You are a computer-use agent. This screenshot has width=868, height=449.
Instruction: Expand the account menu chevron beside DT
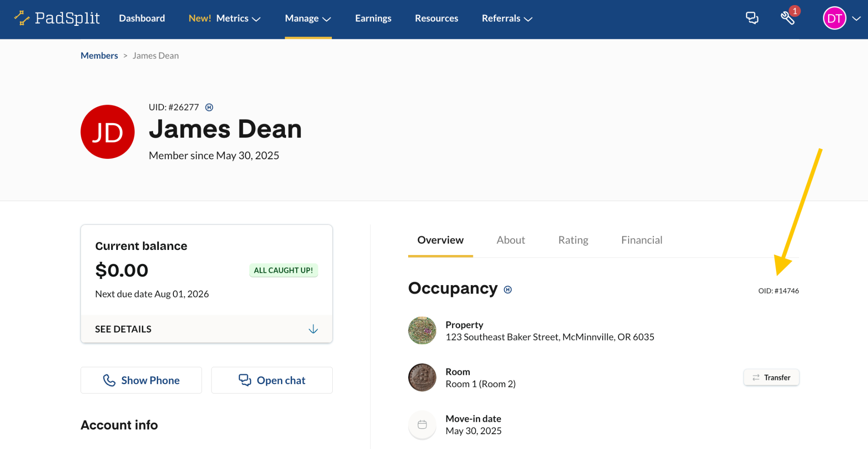coord(856,19)
